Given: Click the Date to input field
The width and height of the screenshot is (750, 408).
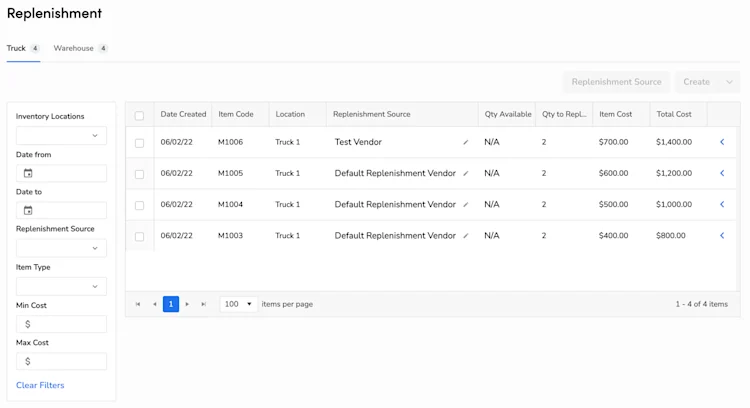Looking at the screenshot, I should pos(61,210).
